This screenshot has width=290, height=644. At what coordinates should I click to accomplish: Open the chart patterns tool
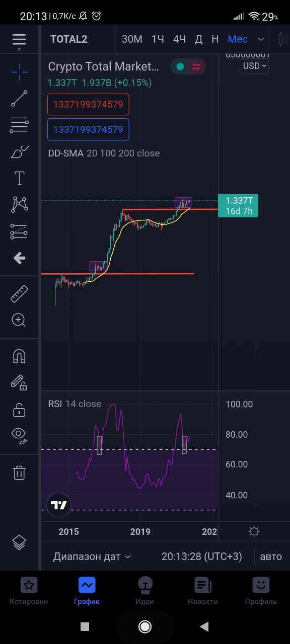pos(19,204)
